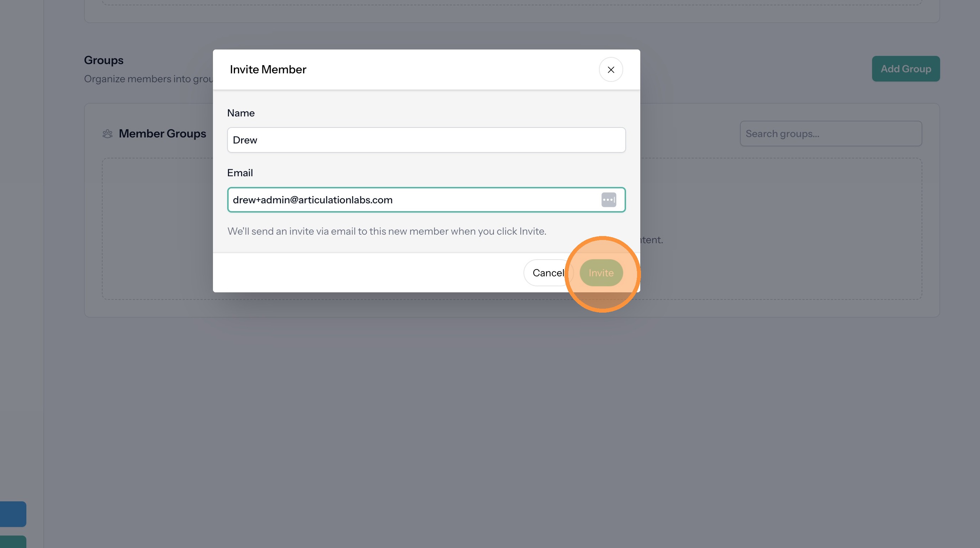Cancel the member invitation
Image resolution: width=980 pixels, height=548 pixels.
547,273
